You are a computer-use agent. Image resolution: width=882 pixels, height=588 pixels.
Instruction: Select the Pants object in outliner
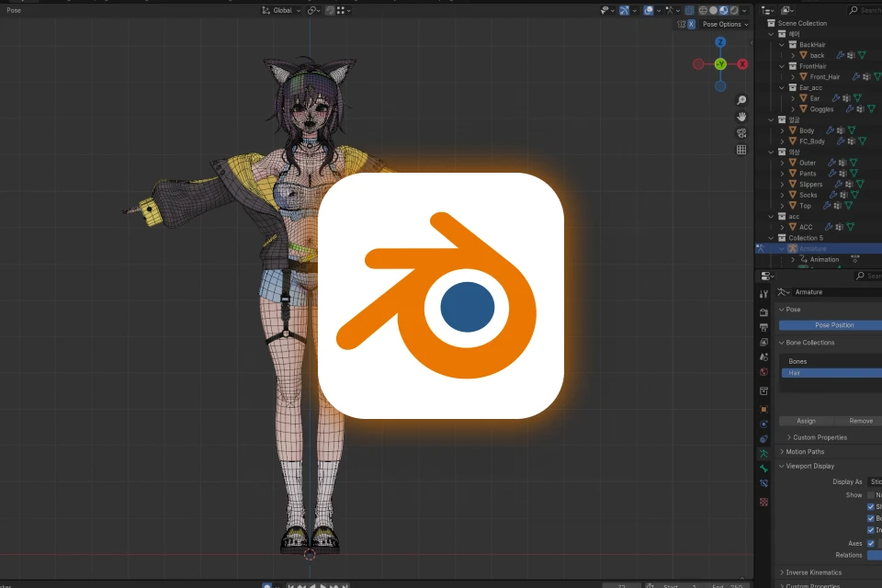[808, 174]
